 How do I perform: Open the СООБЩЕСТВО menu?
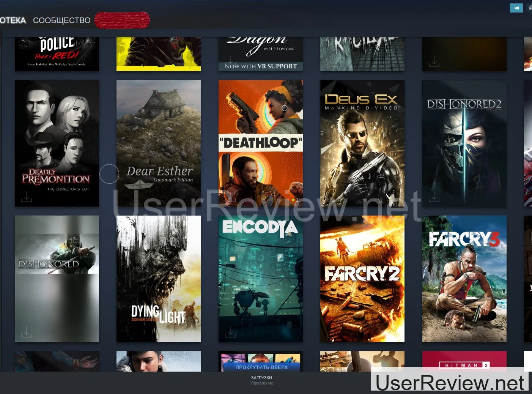coord(61,20)
